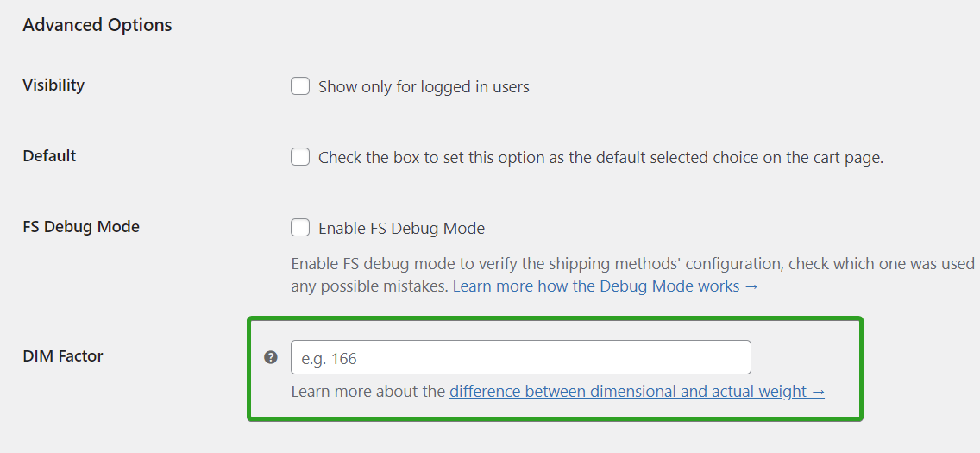Select the FS Debug Mode row label
The image size is (980, 453).
coord(81,226)
